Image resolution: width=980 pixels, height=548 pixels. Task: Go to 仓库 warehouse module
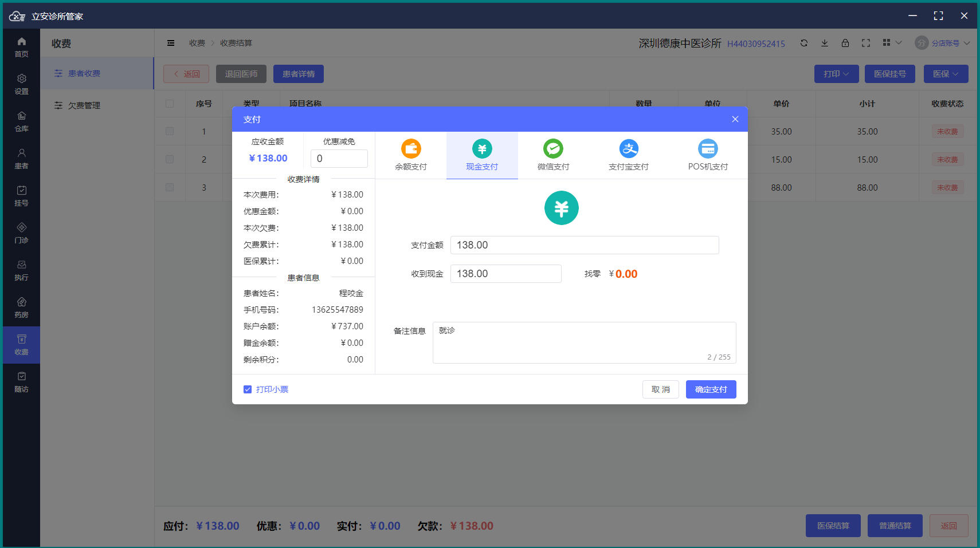click(x=21, y=121)
